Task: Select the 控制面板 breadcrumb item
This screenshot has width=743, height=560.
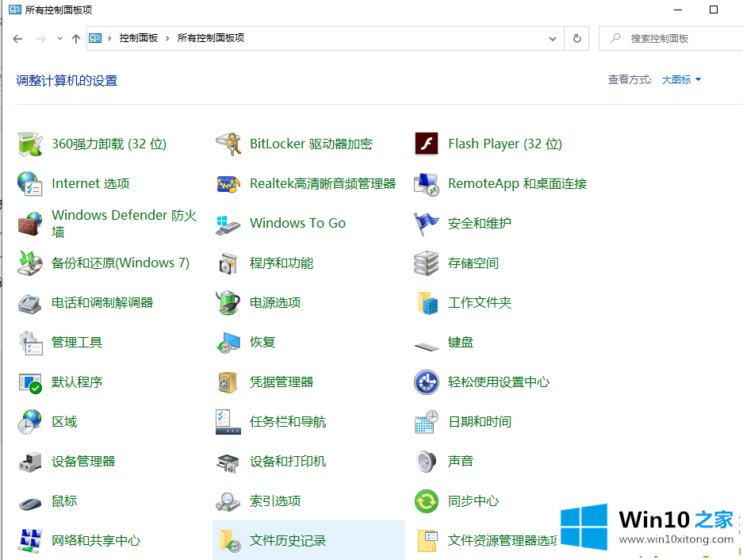Action: (139, 38)
